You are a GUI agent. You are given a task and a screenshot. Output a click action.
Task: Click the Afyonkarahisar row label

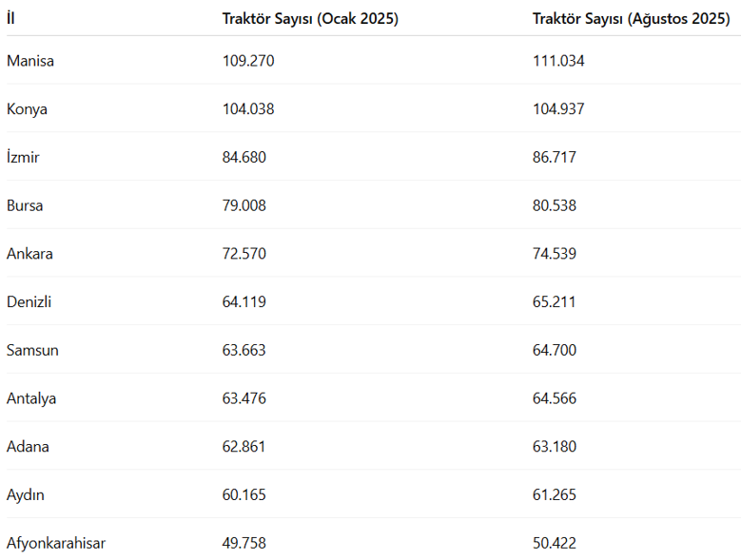(56, 544)
